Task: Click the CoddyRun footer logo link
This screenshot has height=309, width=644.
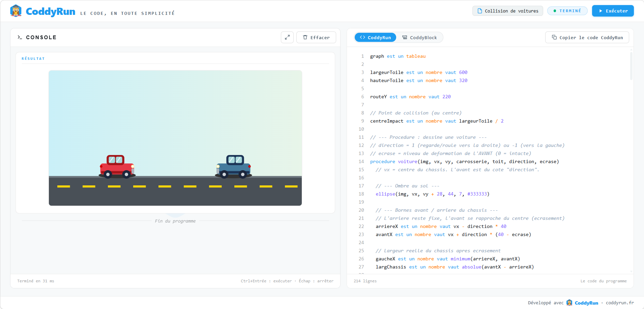Action: (582, 303)
